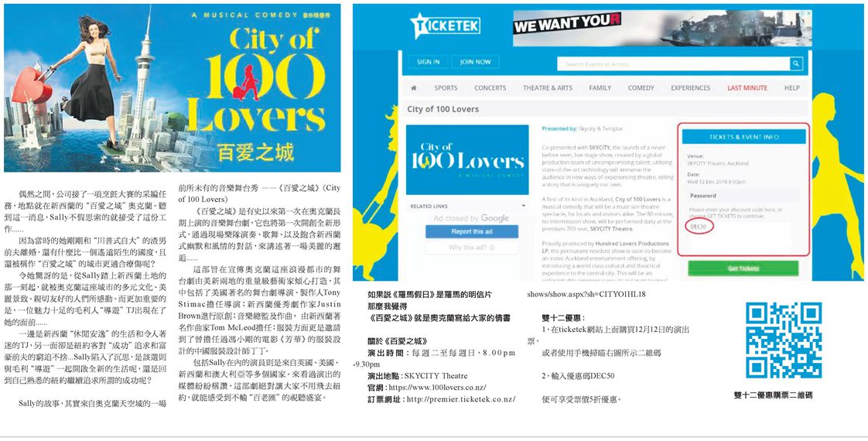Focus the Search Events or Artists field

674,63
